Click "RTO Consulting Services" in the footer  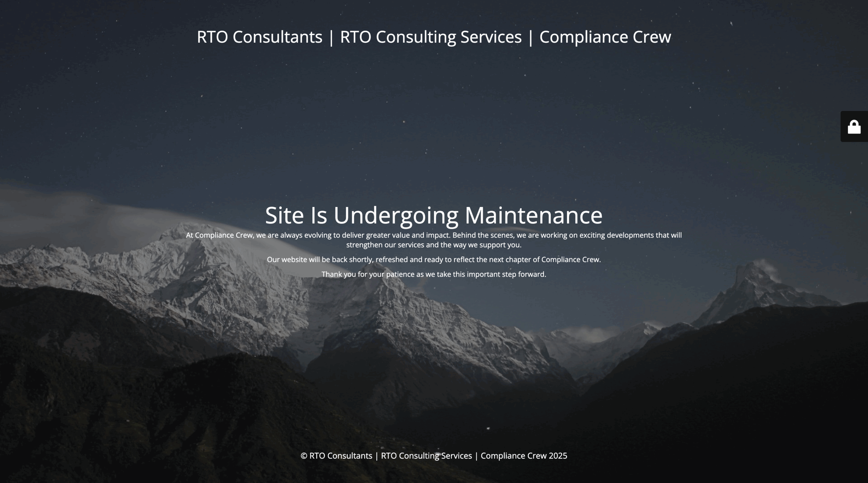pos(426,456)
